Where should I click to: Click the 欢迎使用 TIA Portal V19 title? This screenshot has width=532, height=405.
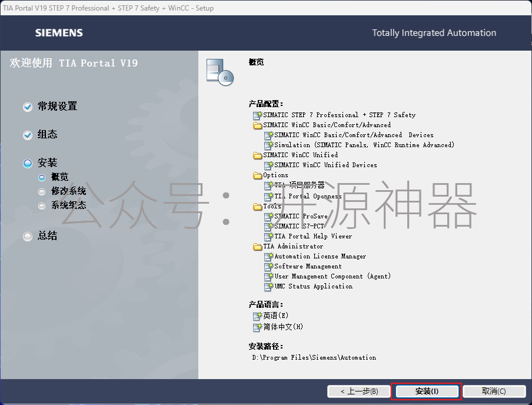[x=74, y=63]
